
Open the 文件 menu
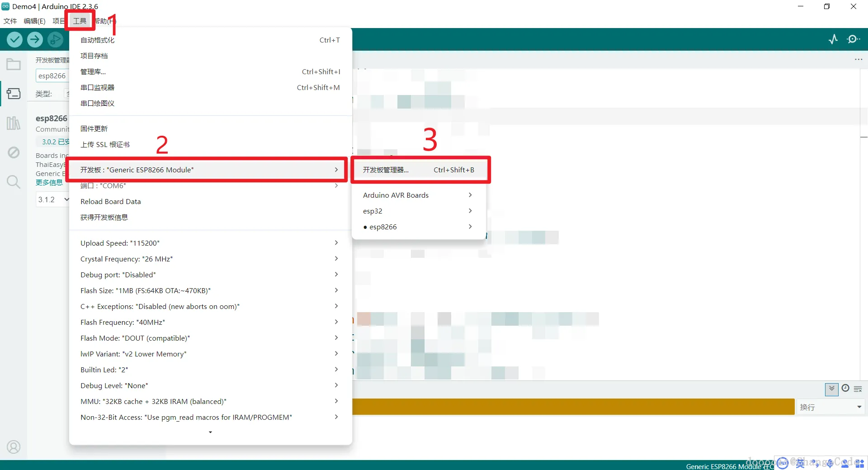tap(10, 21)
